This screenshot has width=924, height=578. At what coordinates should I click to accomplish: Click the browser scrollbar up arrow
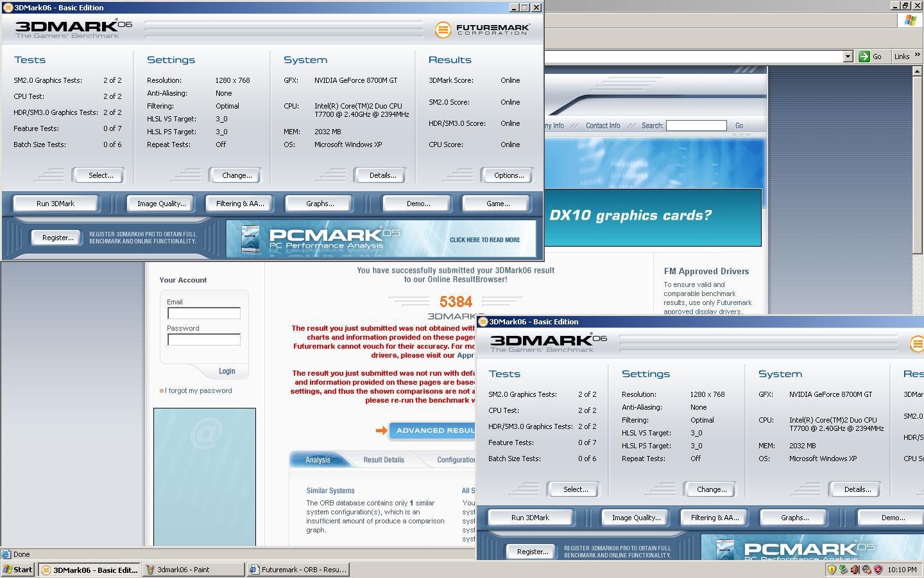[918, 71]
